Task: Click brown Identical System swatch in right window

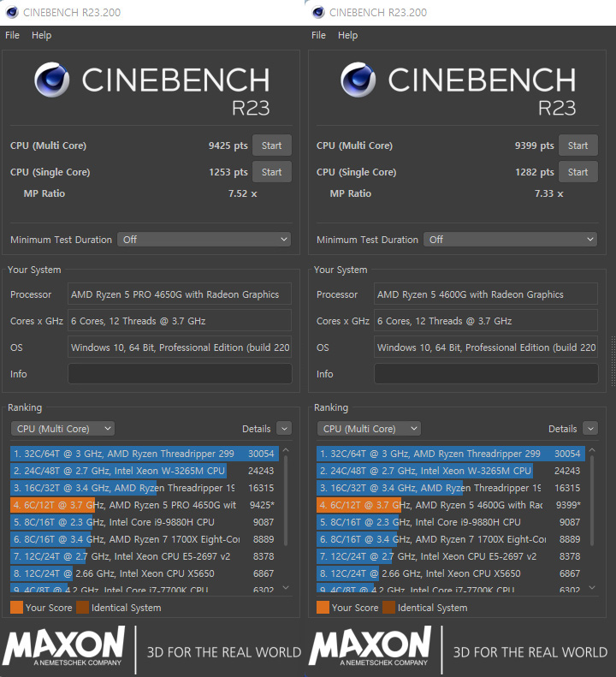Action: coord(389,608)
